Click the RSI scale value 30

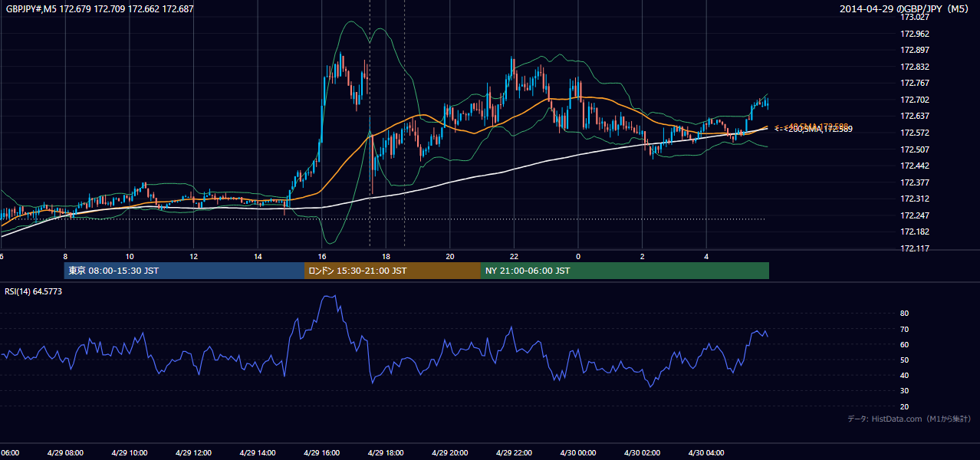tap(905, 391)
